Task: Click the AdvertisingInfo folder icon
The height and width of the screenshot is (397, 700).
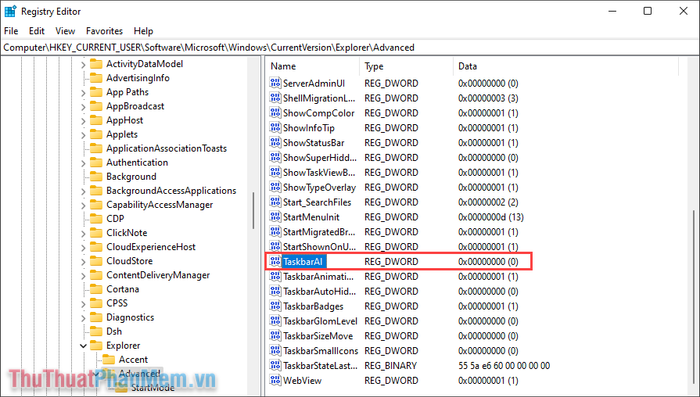Action: 96,78
